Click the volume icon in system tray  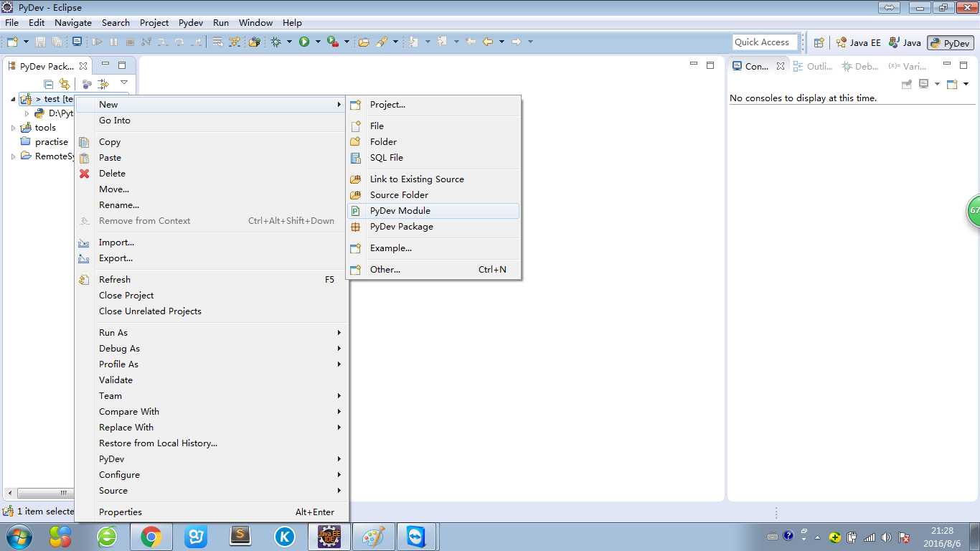886,537
